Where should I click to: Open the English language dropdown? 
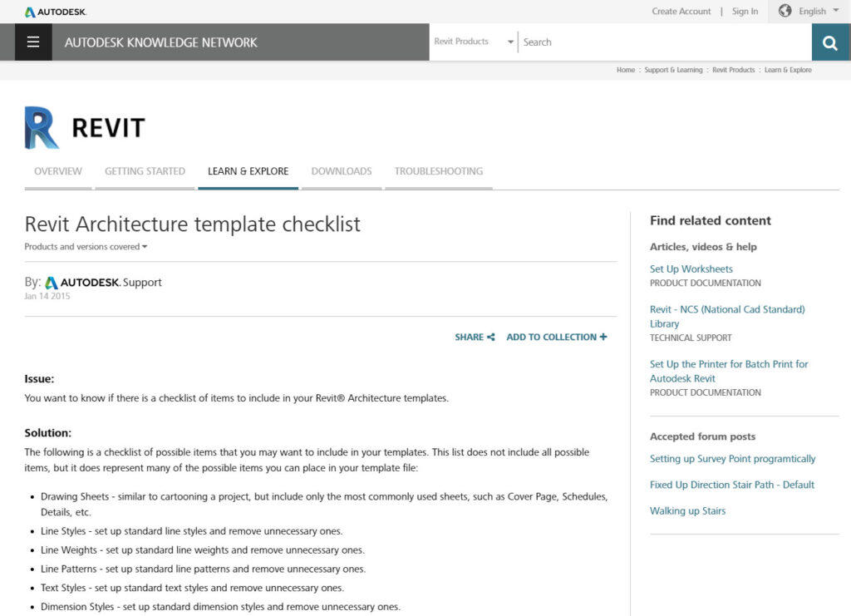pos(819,12)
